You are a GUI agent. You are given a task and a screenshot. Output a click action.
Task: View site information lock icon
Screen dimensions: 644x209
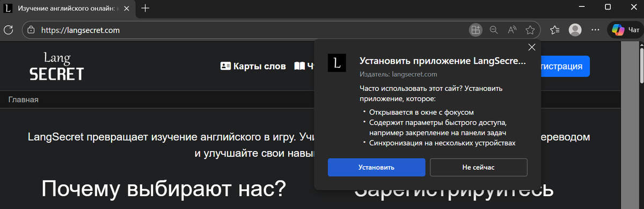31,30
